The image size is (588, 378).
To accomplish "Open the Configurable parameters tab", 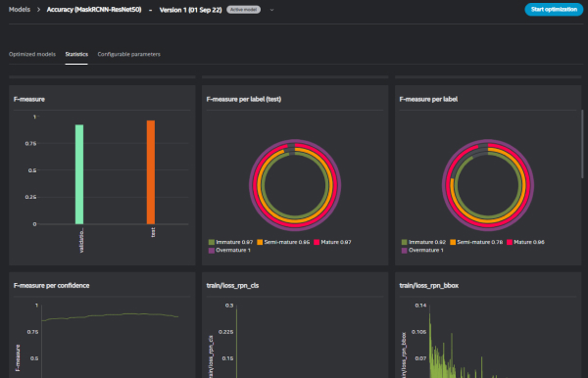I will [x=129, y=54].
